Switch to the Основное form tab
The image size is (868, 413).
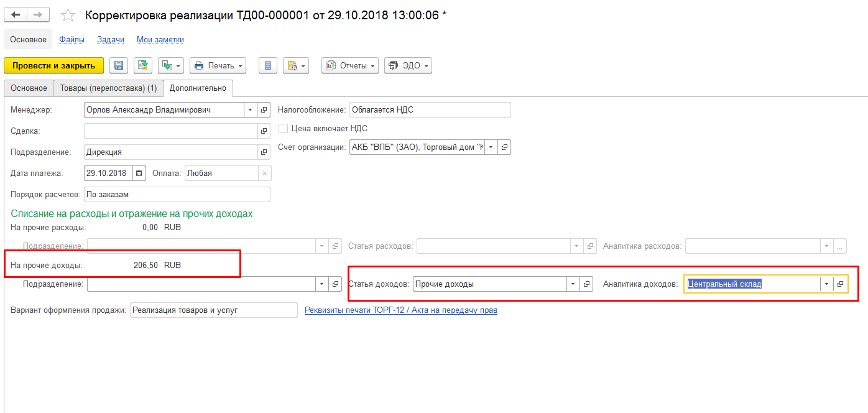click(29, 88)
